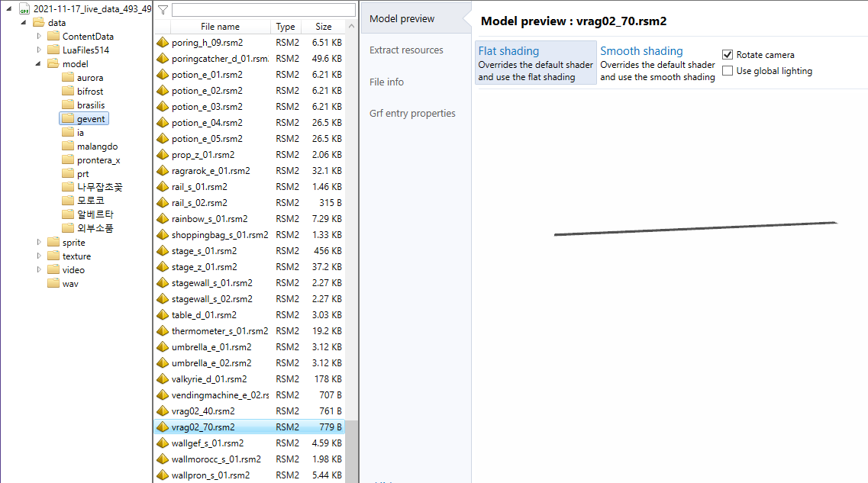Click the model icon of umbrella_e_01.rsm2
Screen dimensions: 868x483
tap(162, 347)
